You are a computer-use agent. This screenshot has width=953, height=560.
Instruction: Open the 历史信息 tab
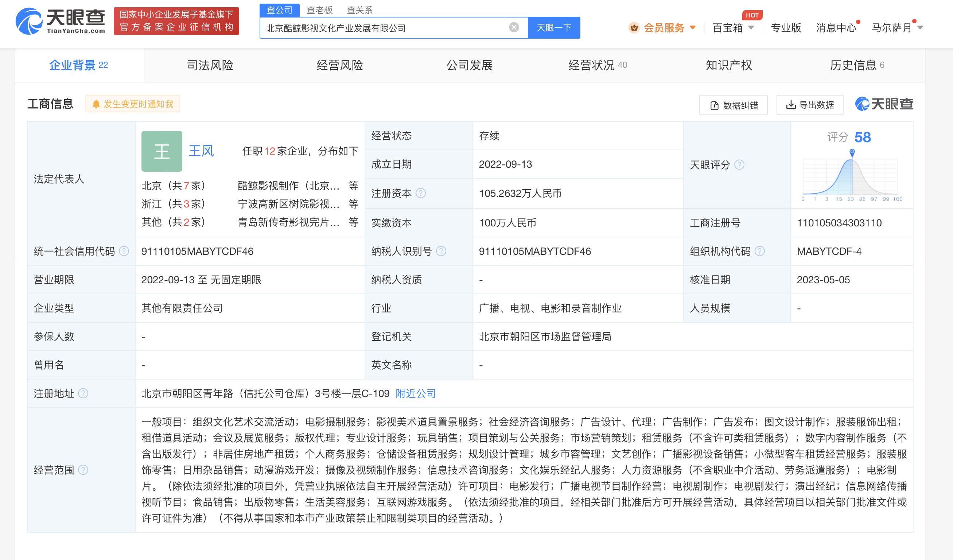pos(857,65)
